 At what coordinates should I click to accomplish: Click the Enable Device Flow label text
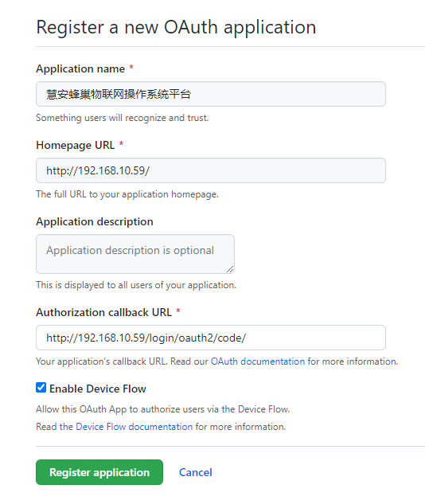[98, 389]
